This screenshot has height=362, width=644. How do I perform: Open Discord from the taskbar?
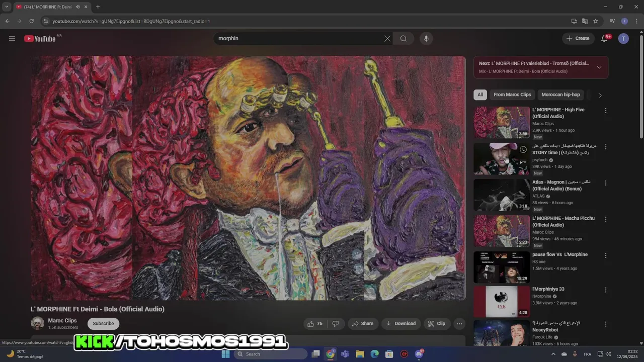pyautogui.click(x=419, y=354)
